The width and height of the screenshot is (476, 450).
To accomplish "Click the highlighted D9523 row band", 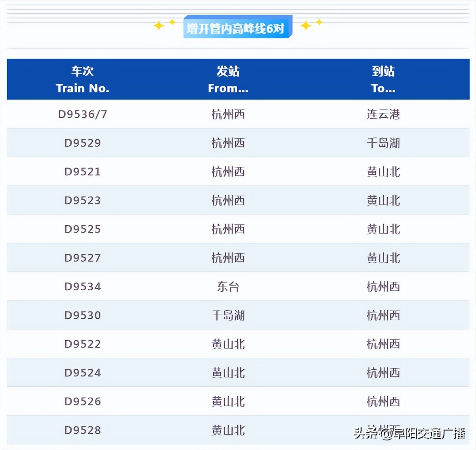I will (238, 201).
